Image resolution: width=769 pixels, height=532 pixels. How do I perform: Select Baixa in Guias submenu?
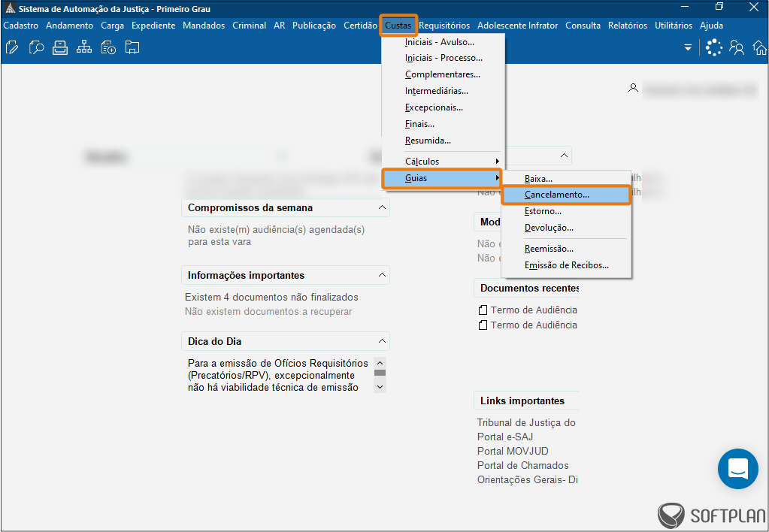pyautogui.click(x=566, y=179)
